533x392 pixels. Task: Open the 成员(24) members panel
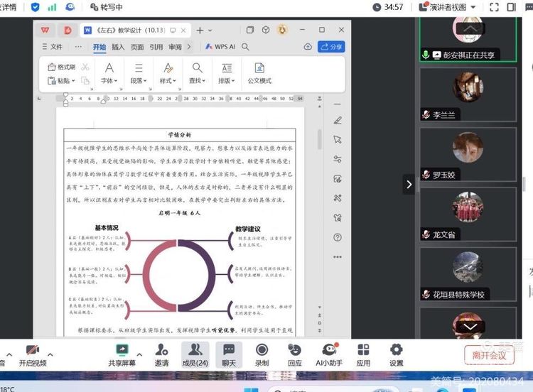(x=195, y=355)
